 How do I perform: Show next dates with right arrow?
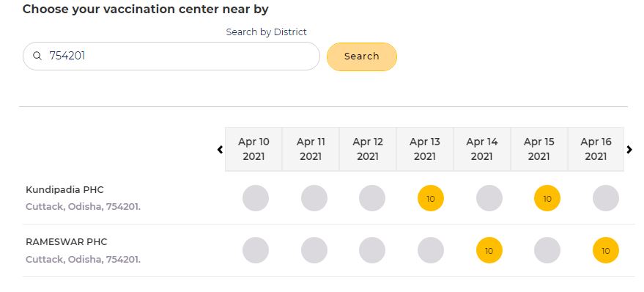click(629, 150)
